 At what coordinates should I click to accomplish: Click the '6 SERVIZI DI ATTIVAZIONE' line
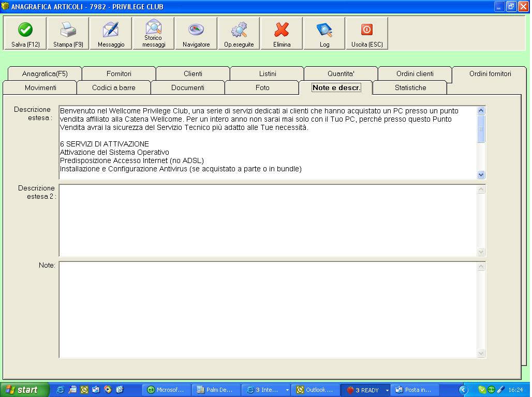(105, 144)
